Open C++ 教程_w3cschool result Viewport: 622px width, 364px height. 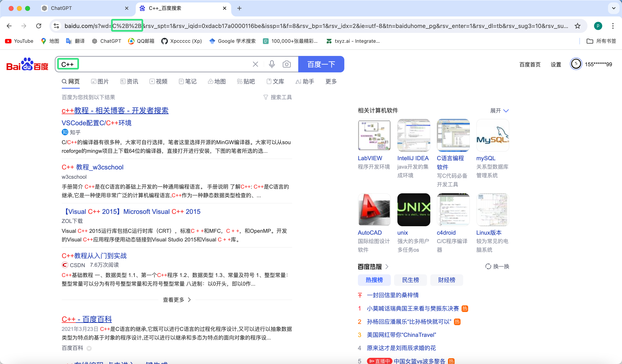pyautogui.click(x=93, y=167)
